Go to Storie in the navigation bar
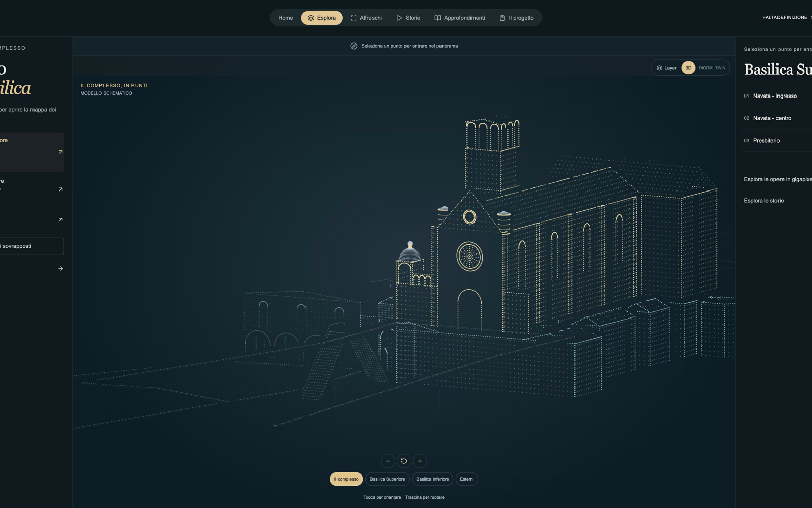The image size is (812, 508). pos(408,18)
